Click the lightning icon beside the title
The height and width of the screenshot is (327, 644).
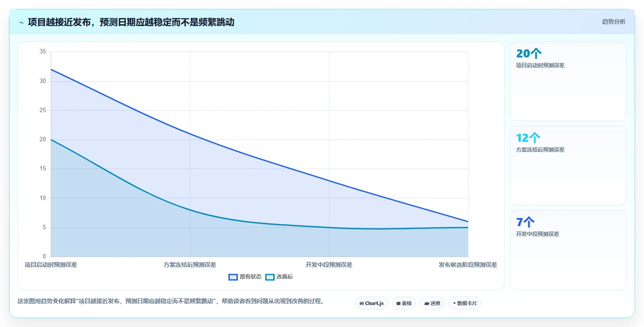[21, 22]
